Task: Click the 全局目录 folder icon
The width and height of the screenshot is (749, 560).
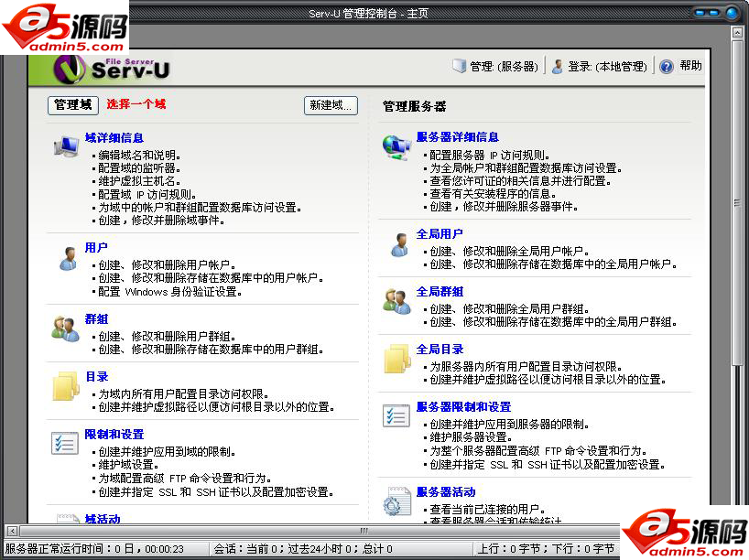Action: point(397,359)
